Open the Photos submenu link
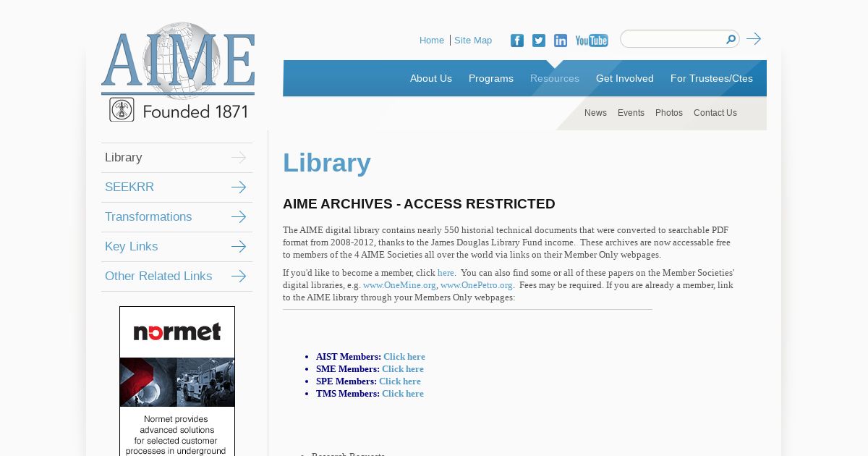This screenshot has width=868, height=456. click(669, 113)
